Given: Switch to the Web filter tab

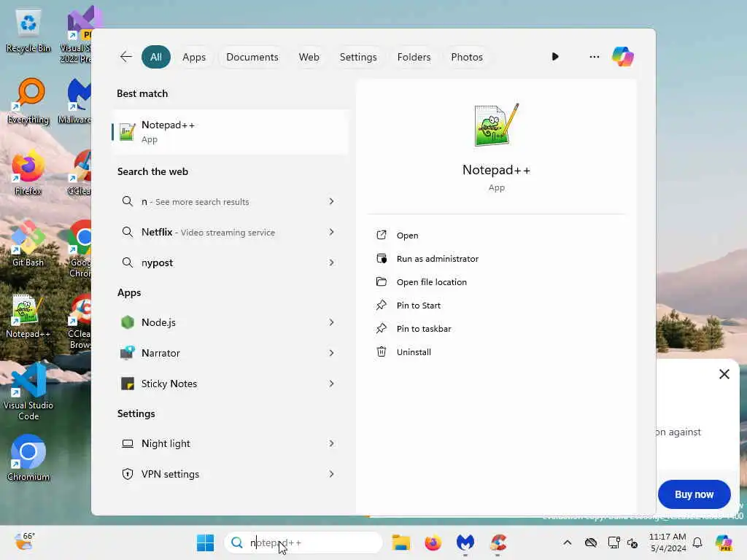Looking at the screenshot, I should click(x=309, y=57).
